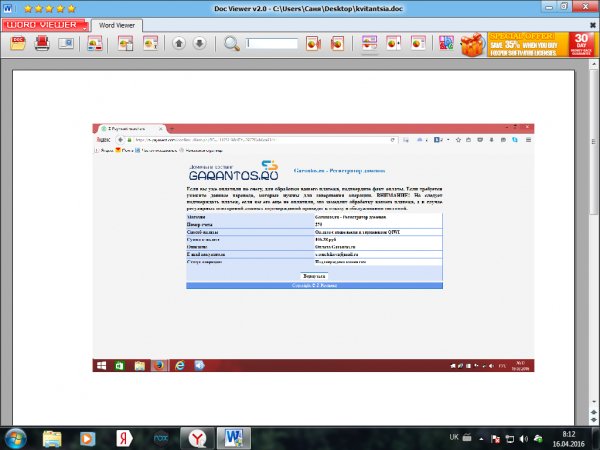The height and width of the screenshot is (450, 600).
Task: Open the Special Offer 35% banner
Action: (x=541, y=44)
